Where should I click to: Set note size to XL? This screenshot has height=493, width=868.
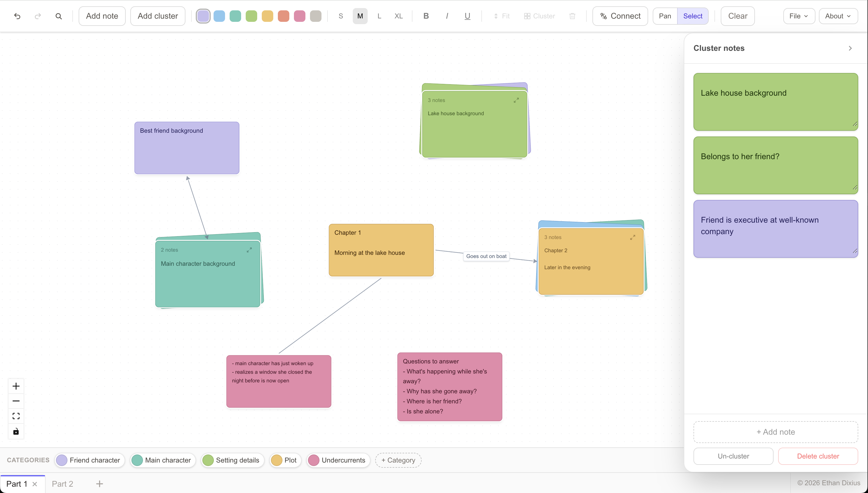(398, 16)
